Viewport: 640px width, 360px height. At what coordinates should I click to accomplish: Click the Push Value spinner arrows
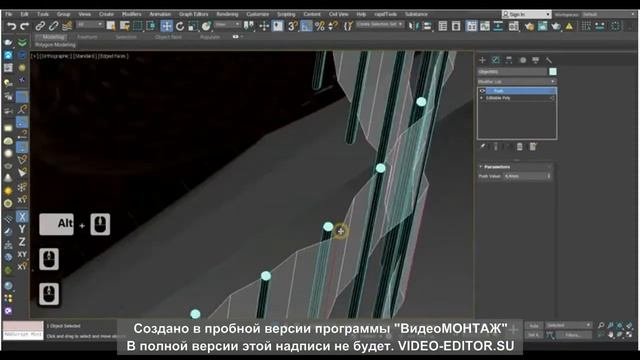[549, 176]
